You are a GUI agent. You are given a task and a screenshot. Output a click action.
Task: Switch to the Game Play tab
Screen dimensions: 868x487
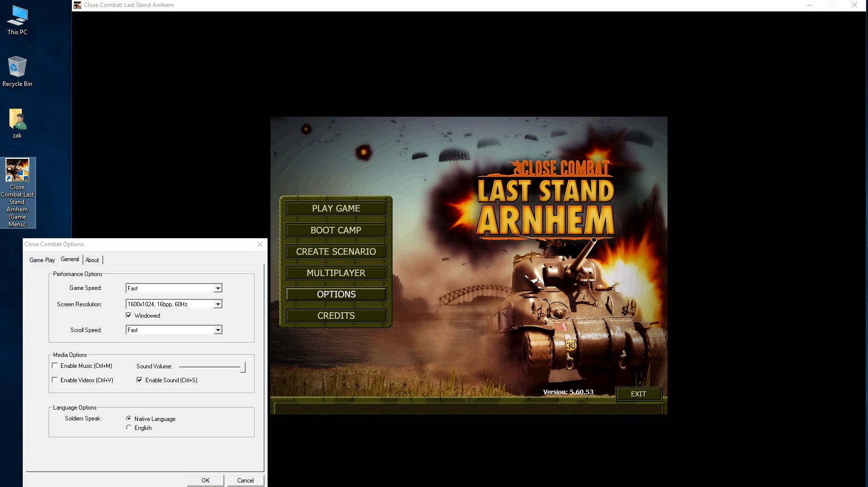42,260
